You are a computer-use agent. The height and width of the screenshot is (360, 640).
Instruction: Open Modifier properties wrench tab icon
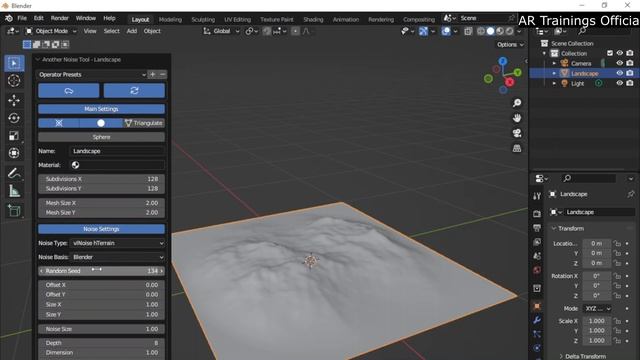(537, 320)
